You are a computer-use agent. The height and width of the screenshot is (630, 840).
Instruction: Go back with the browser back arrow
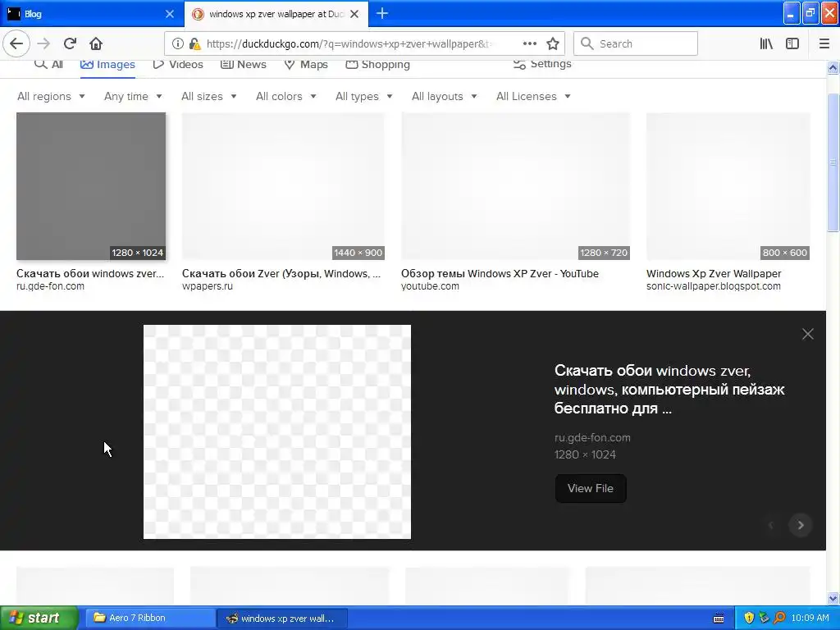[16, 43]
